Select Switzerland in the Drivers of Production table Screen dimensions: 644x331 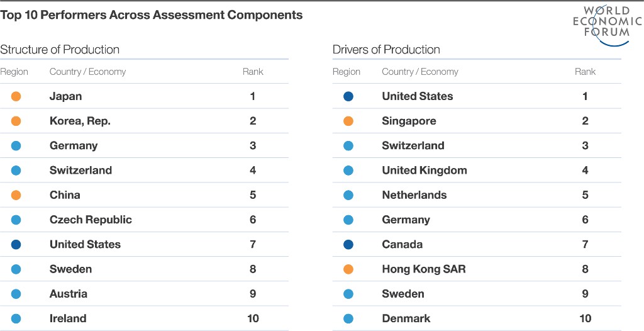pyautogui.click(x=413, y=145)
